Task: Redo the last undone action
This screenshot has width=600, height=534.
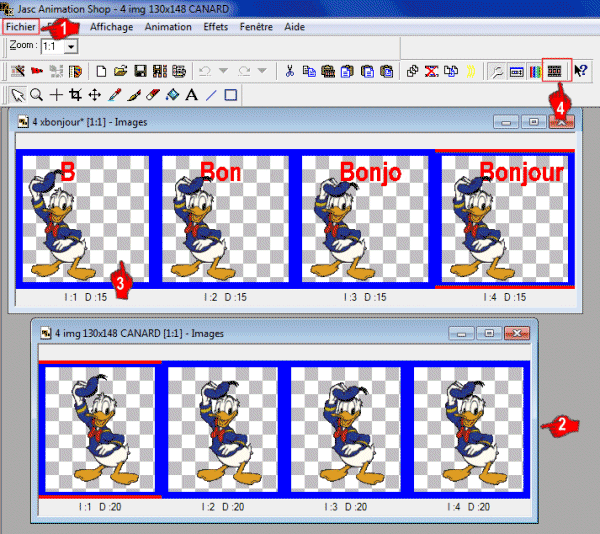Action: click(244, 71)
